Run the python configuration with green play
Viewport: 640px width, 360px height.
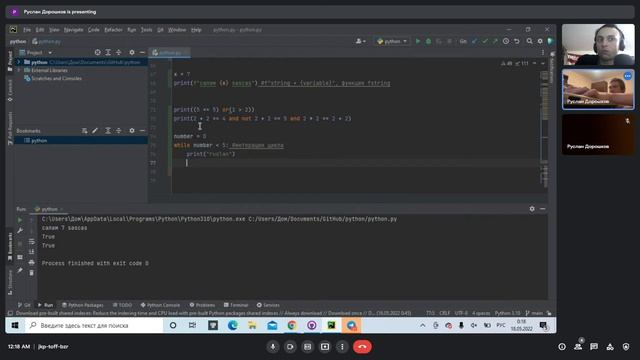pyautogui.click(x=418, y=41)
